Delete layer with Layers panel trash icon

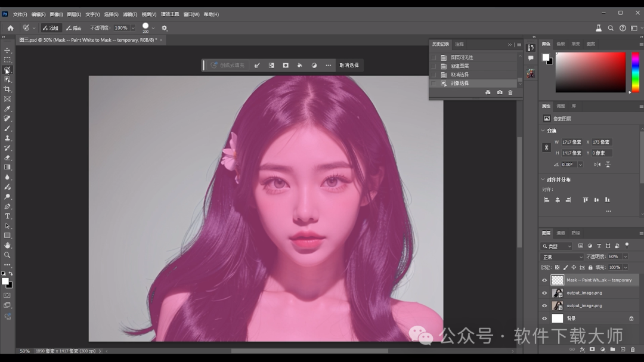[633, 349]
